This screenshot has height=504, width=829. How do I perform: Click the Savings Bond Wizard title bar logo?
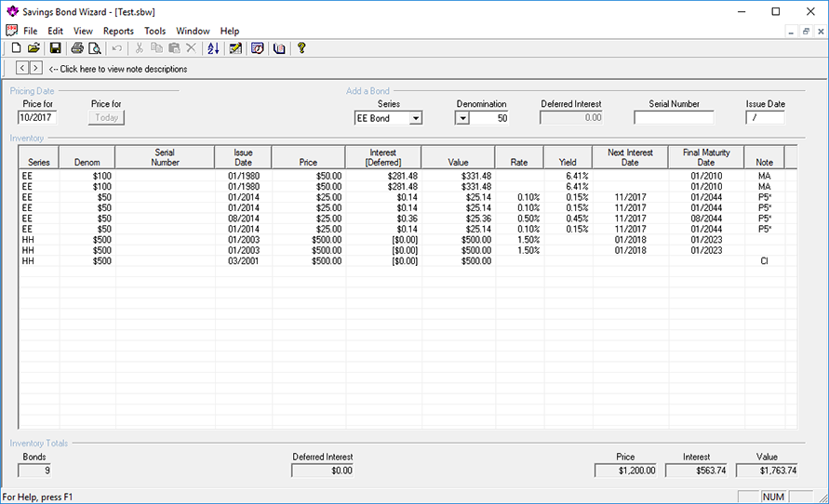(12, 11)
